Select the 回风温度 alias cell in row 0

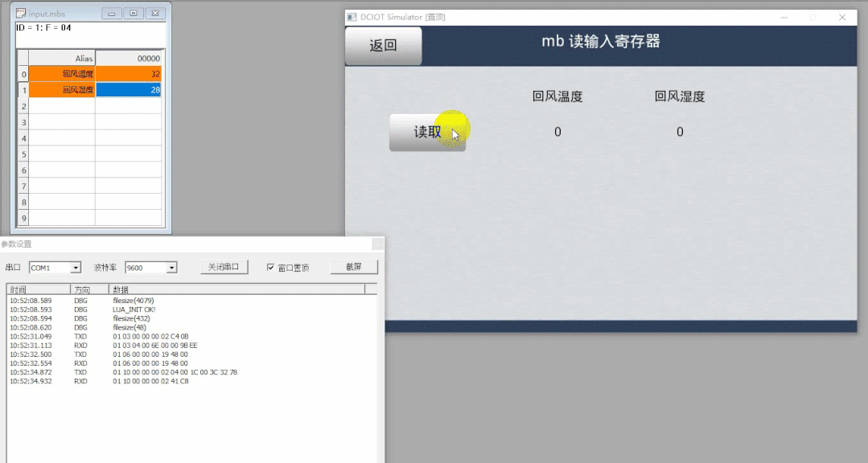click(x=62, y=74)
